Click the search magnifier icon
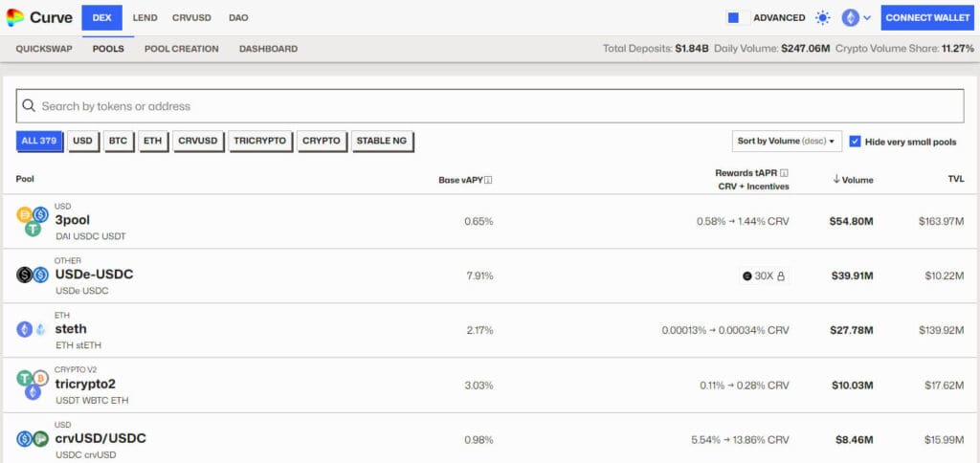The image size is (980, 463). point(28,105)
